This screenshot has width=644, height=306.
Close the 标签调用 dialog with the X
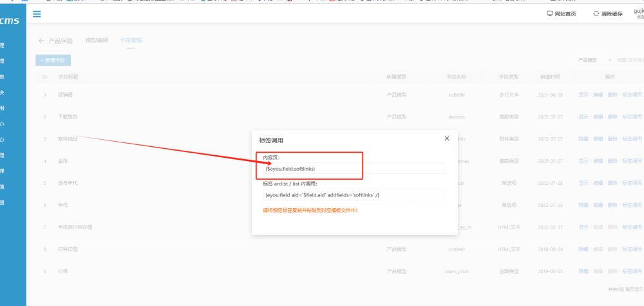coord(447,139)
